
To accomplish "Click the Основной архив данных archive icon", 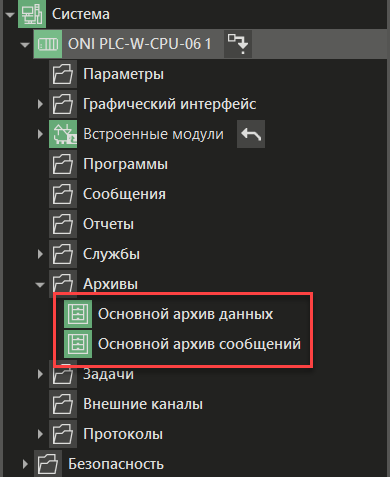I will tap(78, 314).
